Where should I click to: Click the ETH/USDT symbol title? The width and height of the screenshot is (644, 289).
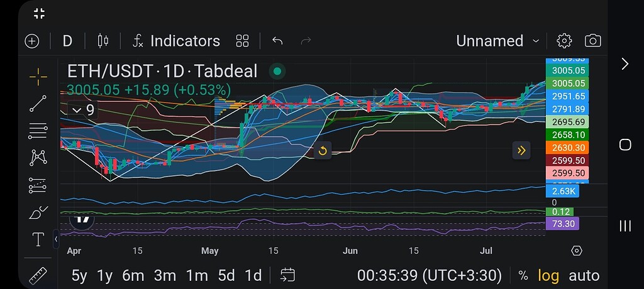162,72
